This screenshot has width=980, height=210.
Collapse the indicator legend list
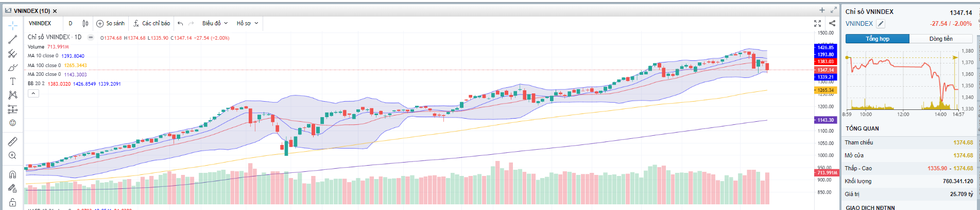[33, 93]
